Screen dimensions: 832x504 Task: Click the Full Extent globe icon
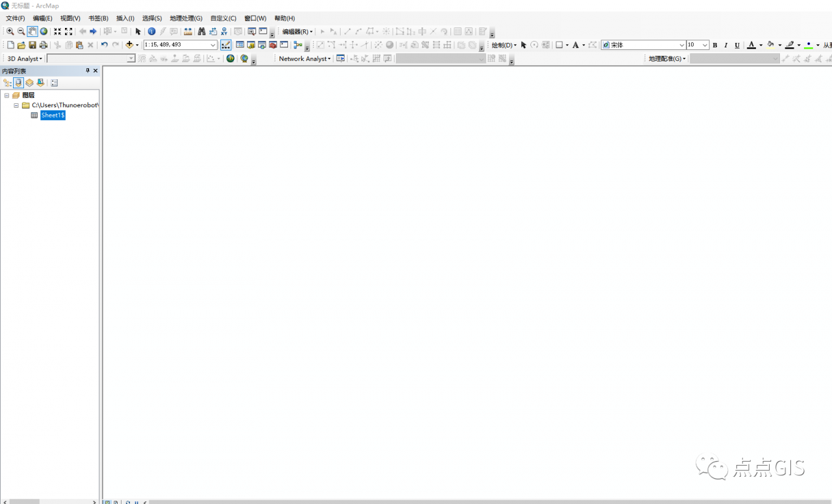pyautogui.click(x=44, y=31)
